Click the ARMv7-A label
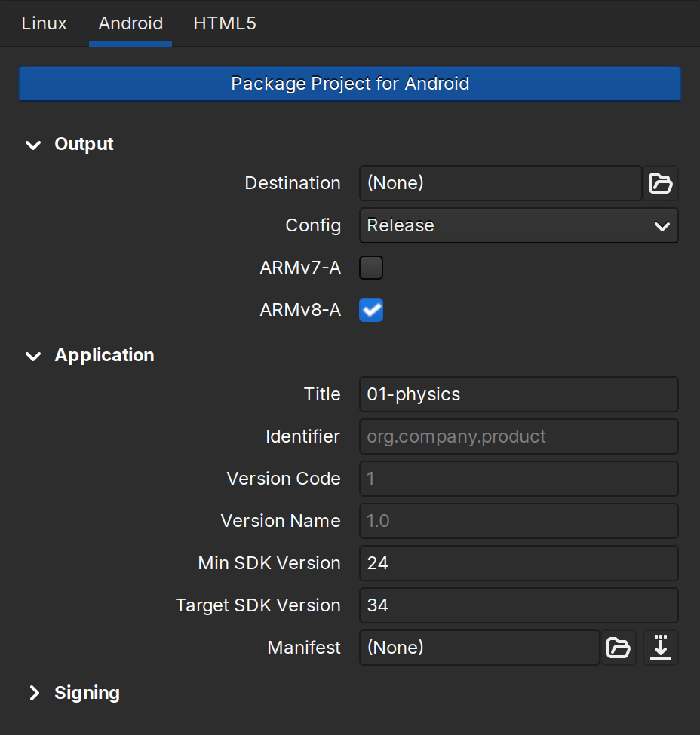The image size is (700, 735). [300, 268]
